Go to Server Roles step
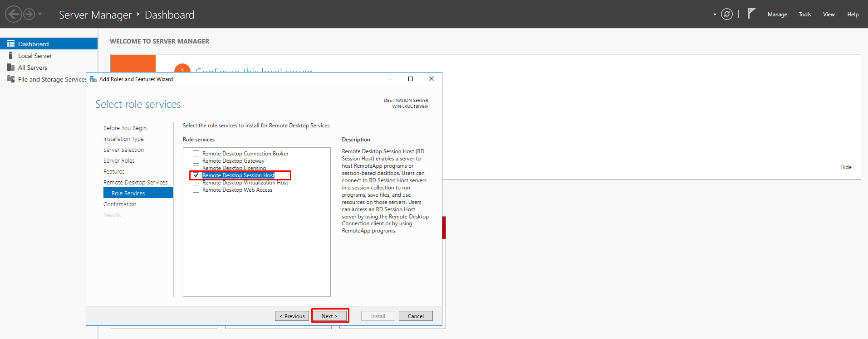This screenshot has width=868, height=339. (x=119, y=161)
